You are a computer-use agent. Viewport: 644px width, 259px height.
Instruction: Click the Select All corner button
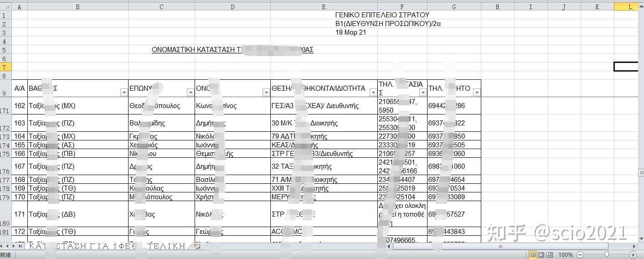pyautogui.click(x=5, y=7)
